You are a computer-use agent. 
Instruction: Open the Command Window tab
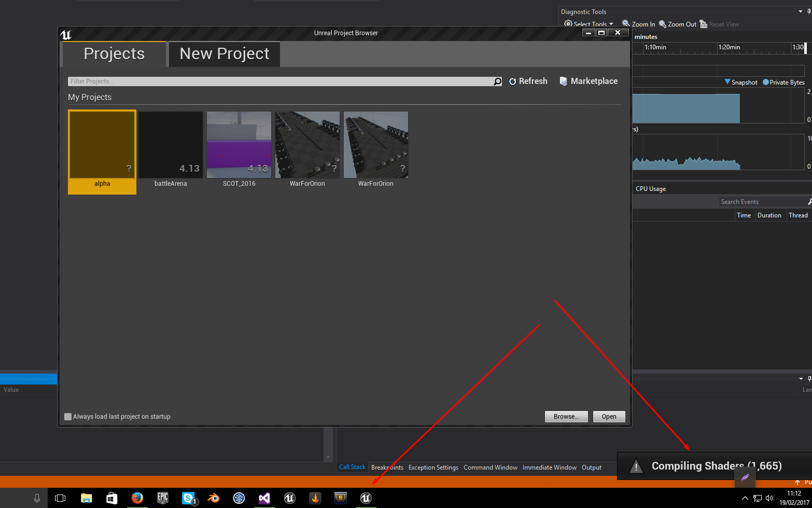[491, 468]
